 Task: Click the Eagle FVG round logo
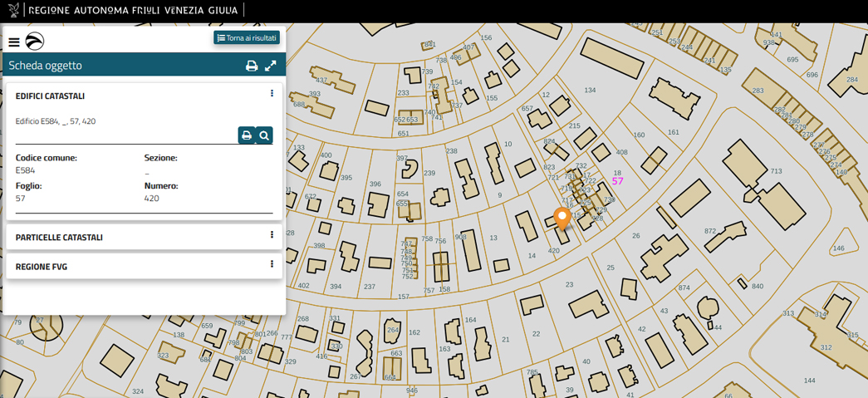[x=35, y=42]
